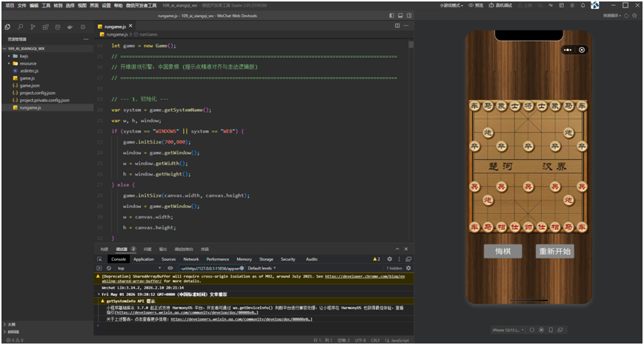Open the Extensions icon in activity bar
644x345 pixels.
coord(45,27)
